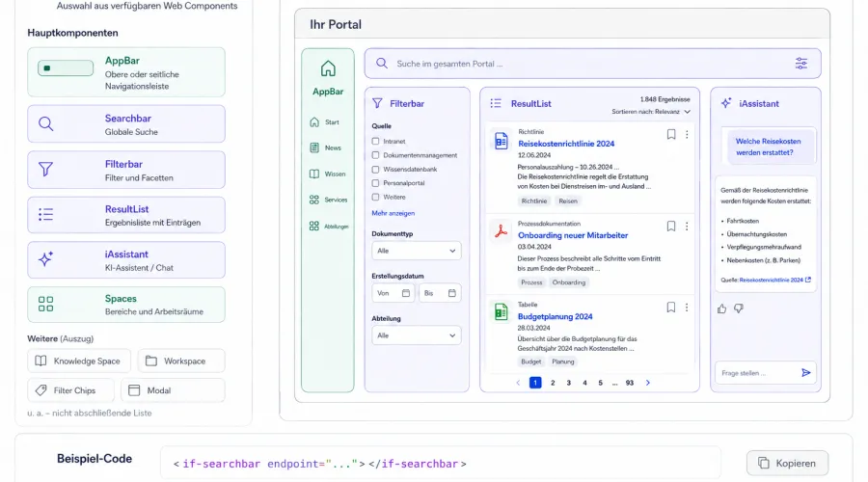
Task: Open Start in the portal sidebar
Action: tap(325, 122)
